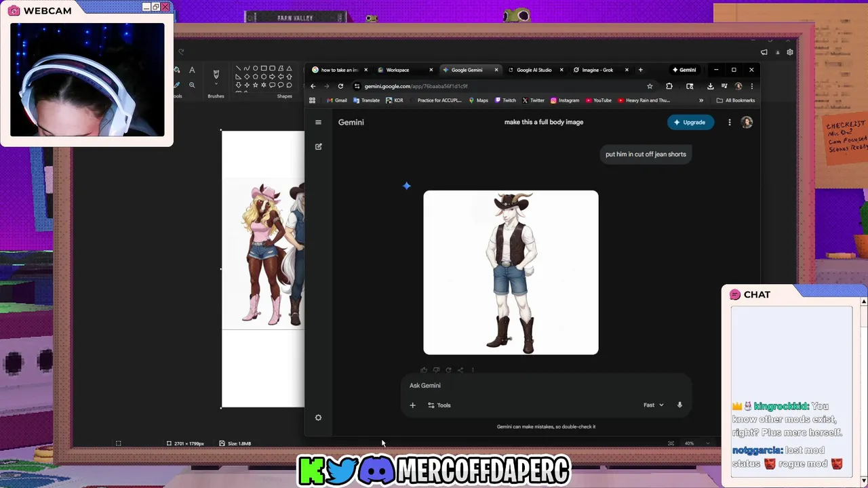868x488 pixels.
Task: Share the Gemini response
Action: click(460, 370)
